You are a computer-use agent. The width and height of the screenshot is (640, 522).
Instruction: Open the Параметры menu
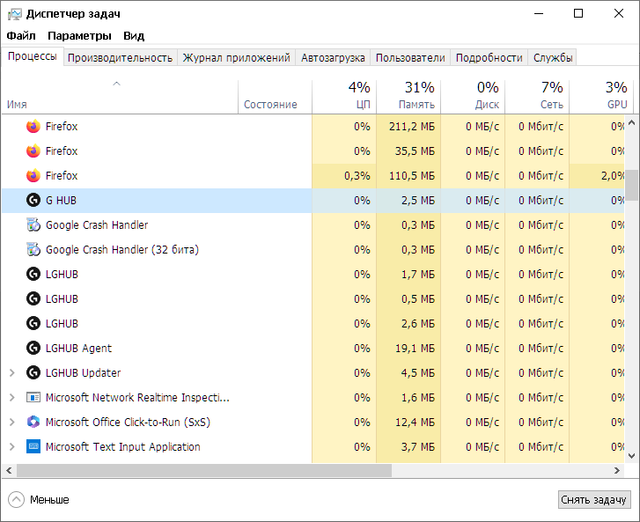(80, 36)
